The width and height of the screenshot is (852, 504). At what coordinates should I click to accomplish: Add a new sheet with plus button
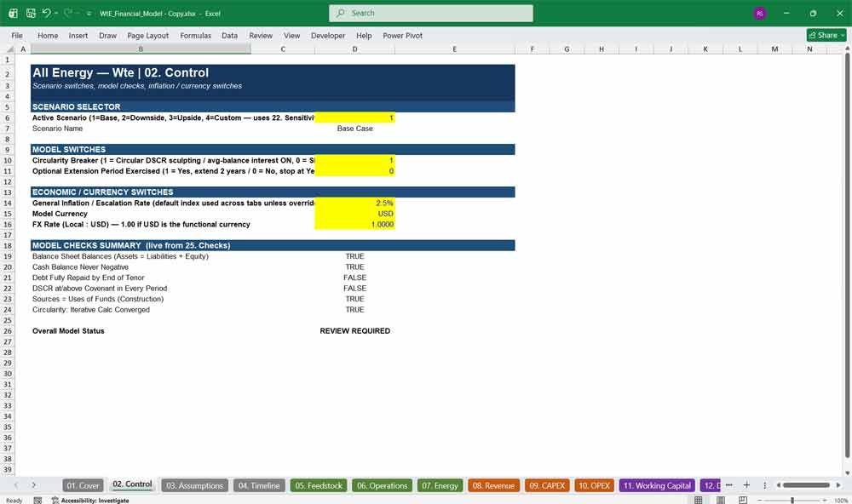coord(746,485)
